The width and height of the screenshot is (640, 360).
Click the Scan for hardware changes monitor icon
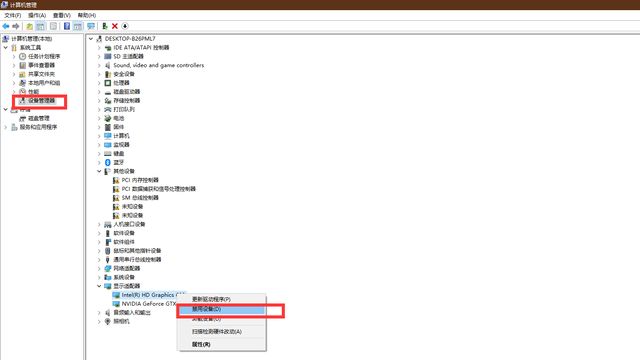point(91,26)
